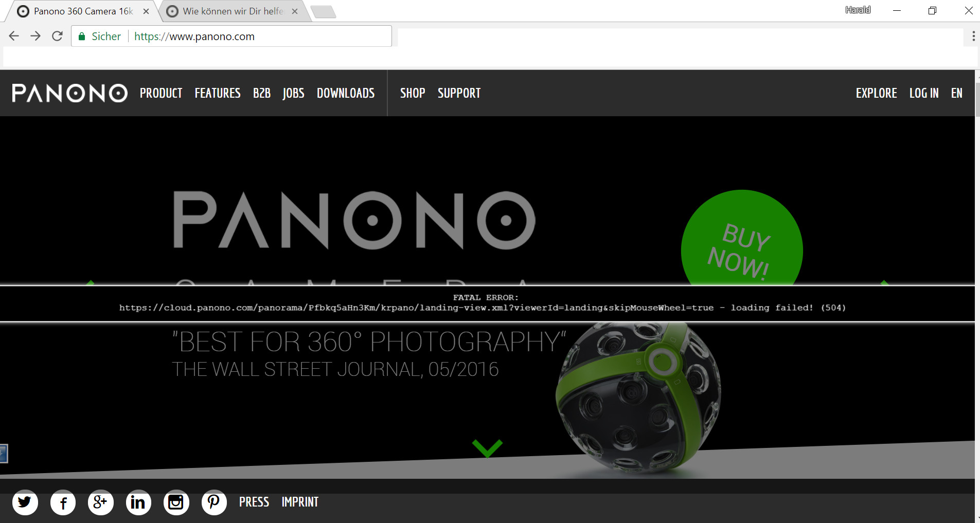Open Panono's Twitter page icon
Screen dimensions: 980x523
click(x=25, y=502)
